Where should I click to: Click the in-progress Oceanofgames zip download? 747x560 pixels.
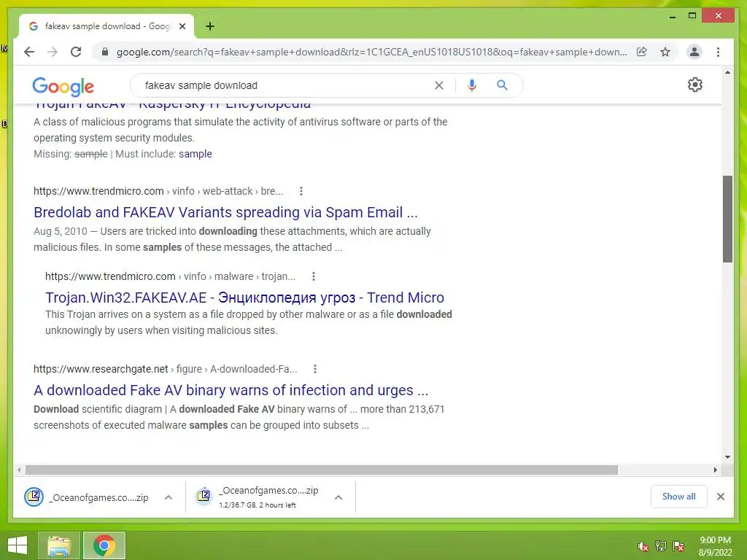coord(258,497)
